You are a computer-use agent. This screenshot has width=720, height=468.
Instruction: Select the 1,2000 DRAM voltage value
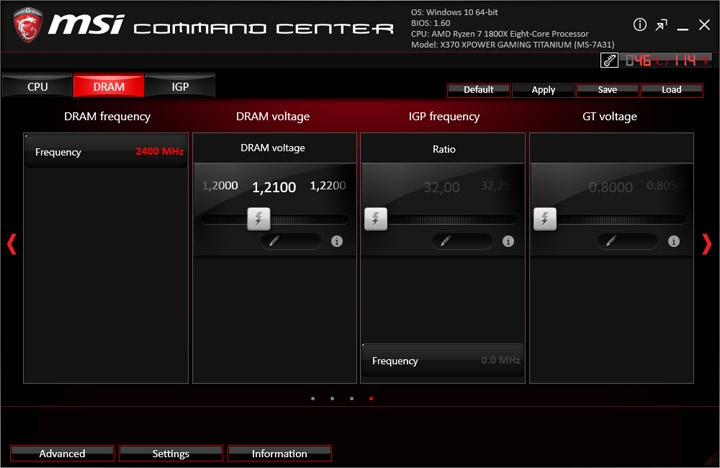tap(220, 186)
